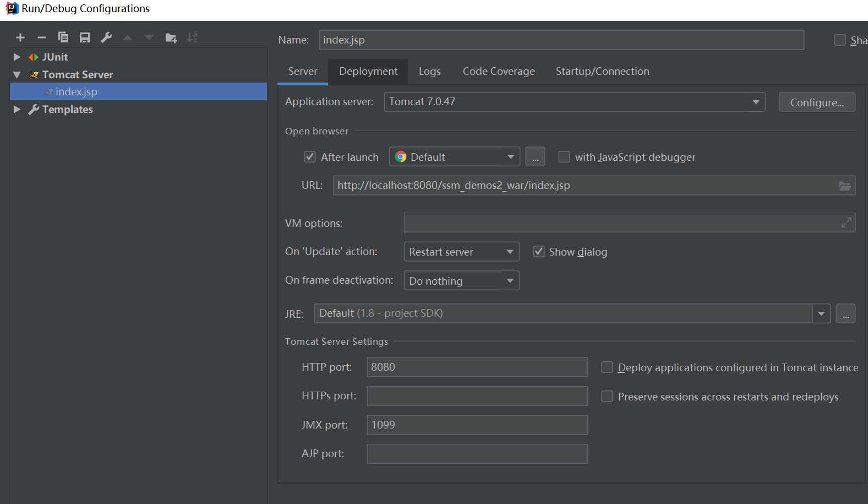Click AJP port empty field
The image size is (868, 504).
[477, 454]
